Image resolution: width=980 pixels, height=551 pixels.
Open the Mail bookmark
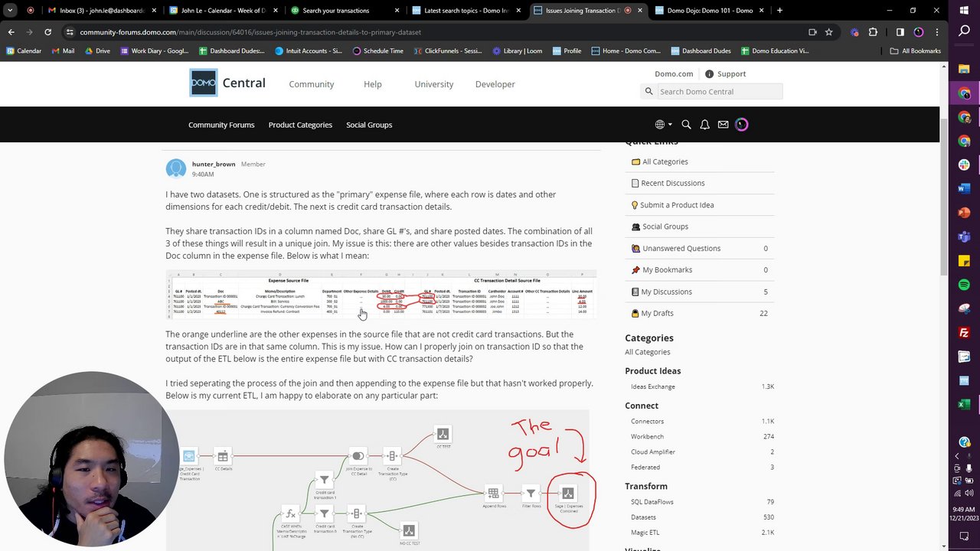pos(63,51)
